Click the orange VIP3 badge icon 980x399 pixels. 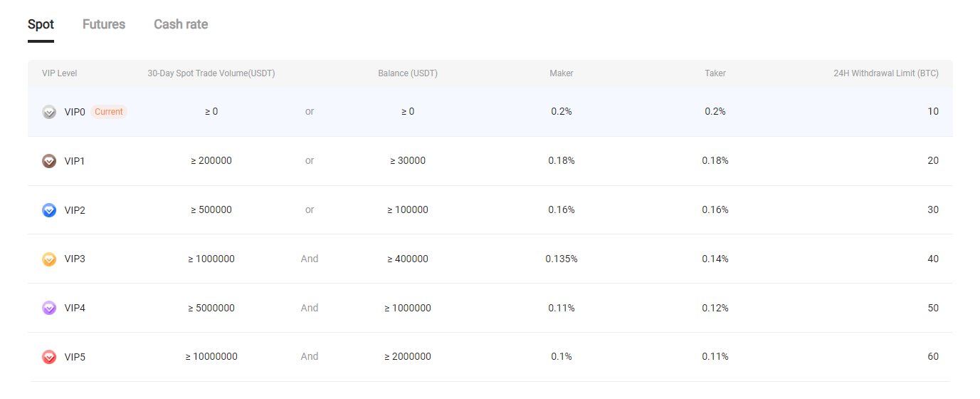click(49, 259)
